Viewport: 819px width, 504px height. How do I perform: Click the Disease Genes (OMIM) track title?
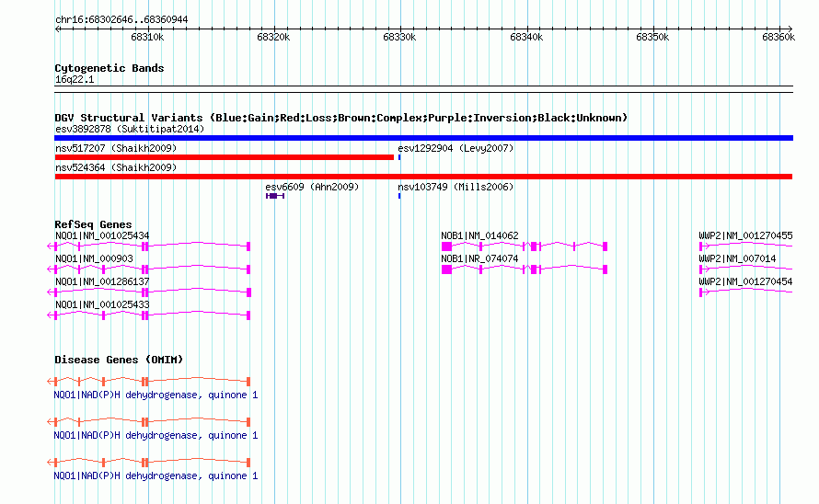click(x=119, y=360)
